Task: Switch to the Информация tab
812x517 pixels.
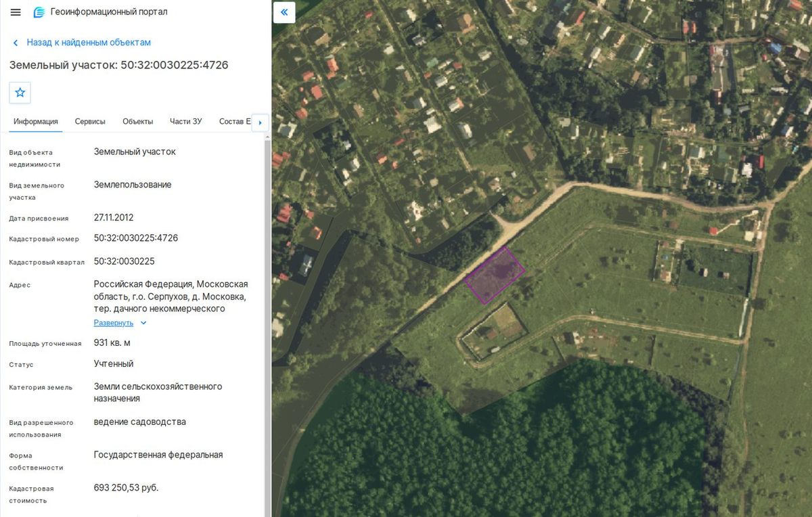Action: coord(36,122)
